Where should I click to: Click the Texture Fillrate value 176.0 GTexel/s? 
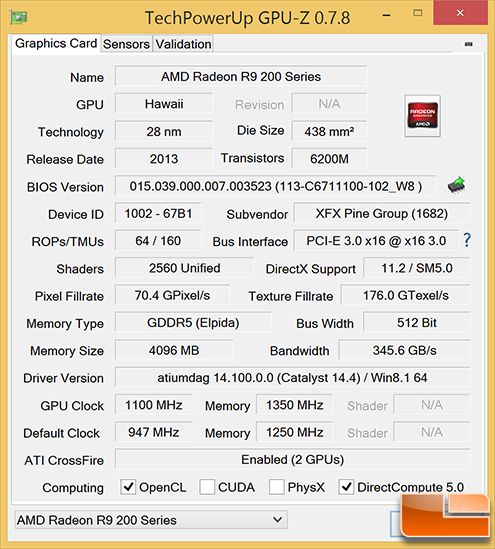(x=405, y=295)
